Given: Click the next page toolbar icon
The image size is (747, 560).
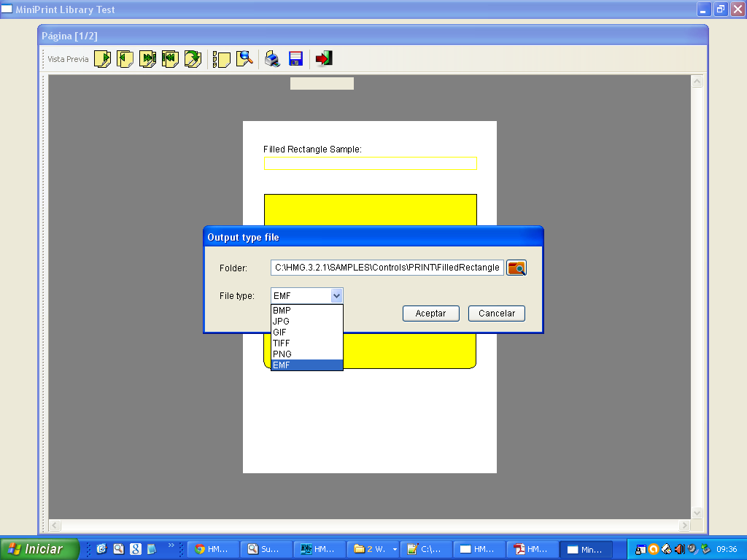Looking at the screenshot, I should point(103,59).
